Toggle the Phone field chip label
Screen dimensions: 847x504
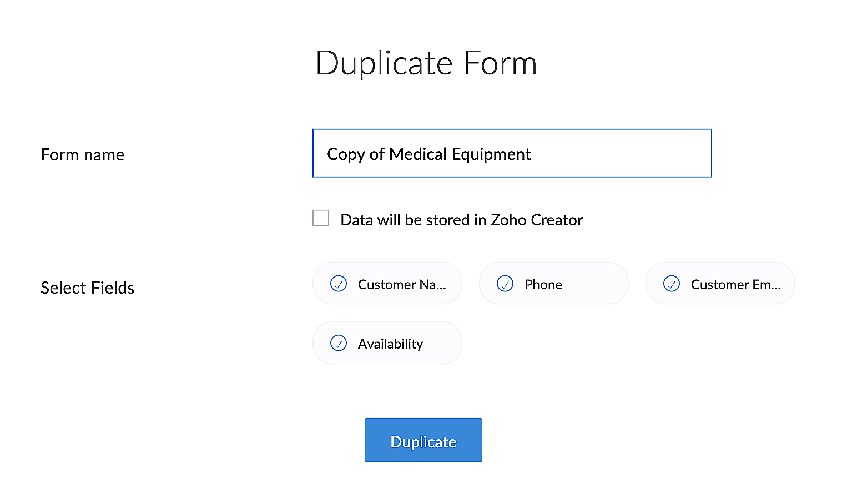click(543, 285)
